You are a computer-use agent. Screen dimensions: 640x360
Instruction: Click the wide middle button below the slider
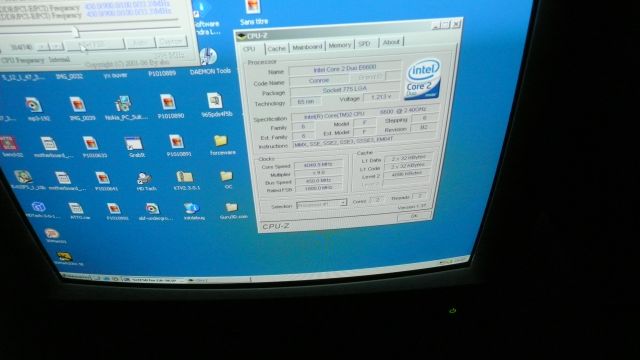pos(95,45)
